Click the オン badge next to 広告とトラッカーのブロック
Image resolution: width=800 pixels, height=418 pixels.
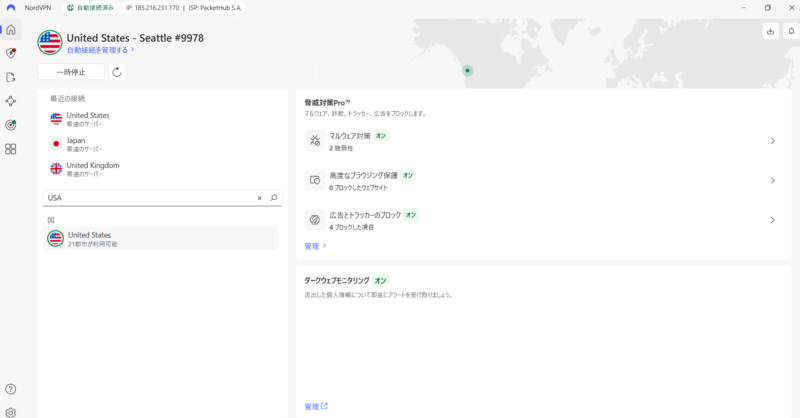coord(411,215)
